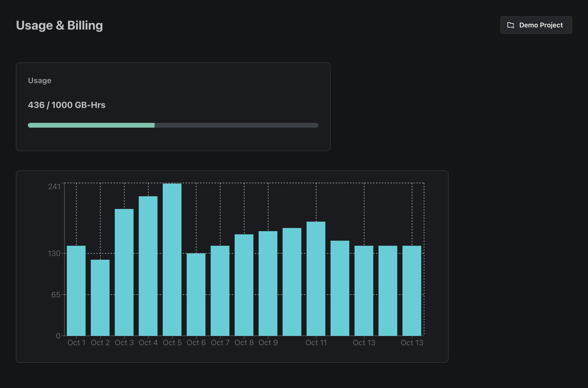Click the 241 y-axis label
Image resolution: width=588 pixels, height=388 pixels.
54,186
